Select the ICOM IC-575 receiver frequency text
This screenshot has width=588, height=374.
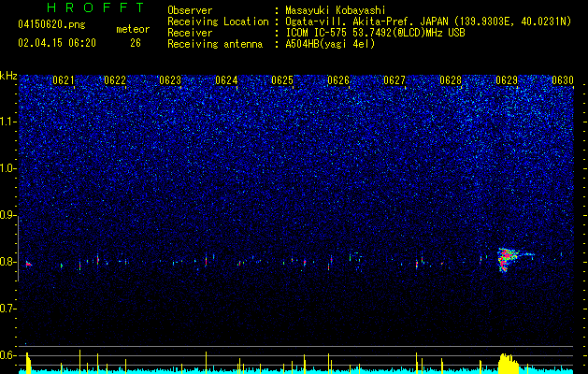pos(375,33)
